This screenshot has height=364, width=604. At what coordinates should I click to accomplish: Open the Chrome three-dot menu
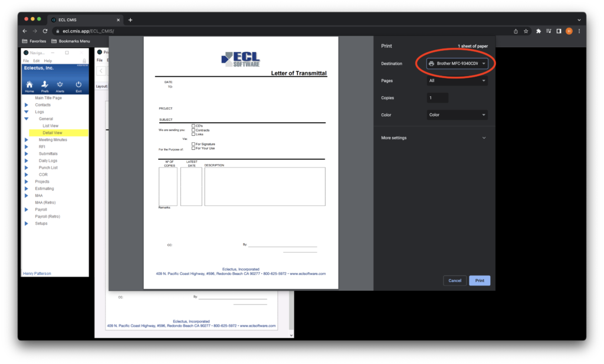[x=579, y=31]
